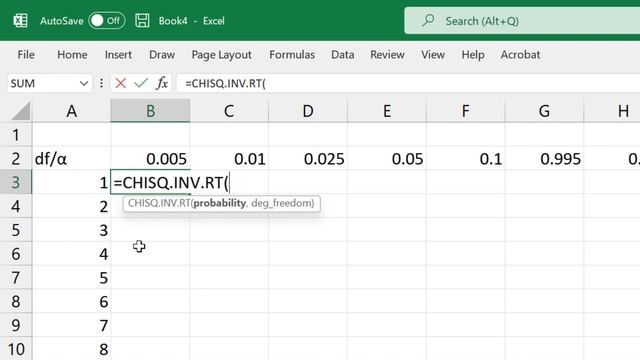Open the Insert ribbon tab

[118, 55]
